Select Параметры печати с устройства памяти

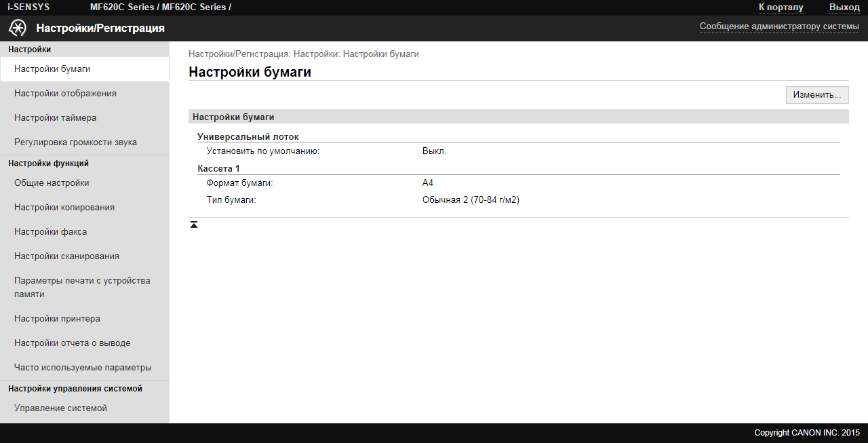pyautogui.click(x=82, y=288)
